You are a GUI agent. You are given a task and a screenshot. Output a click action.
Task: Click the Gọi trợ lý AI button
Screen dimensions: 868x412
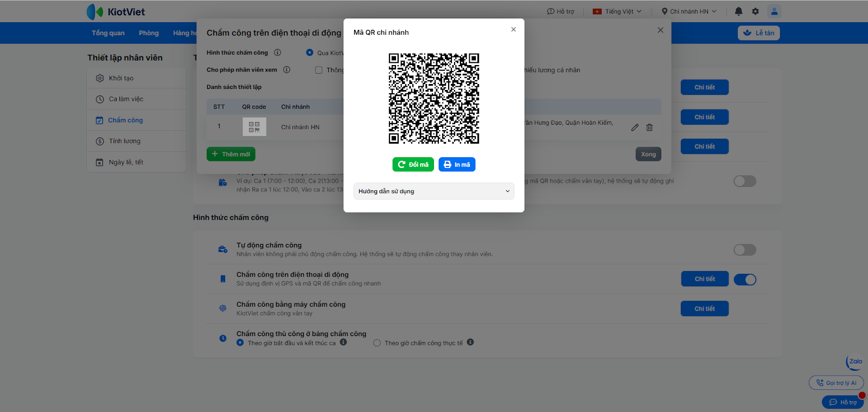[x=836, y=383]
